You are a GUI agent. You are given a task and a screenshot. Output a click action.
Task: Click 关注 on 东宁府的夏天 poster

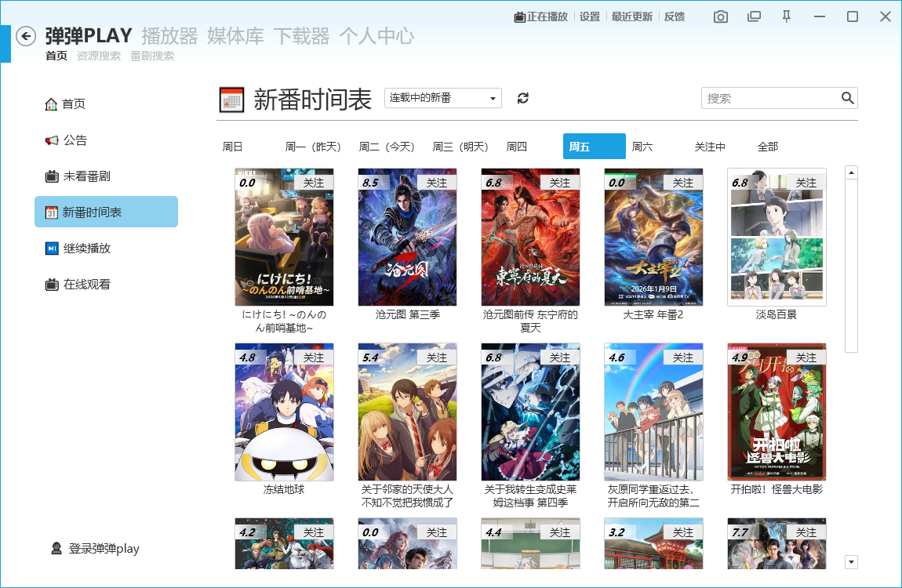coord(560,183)
